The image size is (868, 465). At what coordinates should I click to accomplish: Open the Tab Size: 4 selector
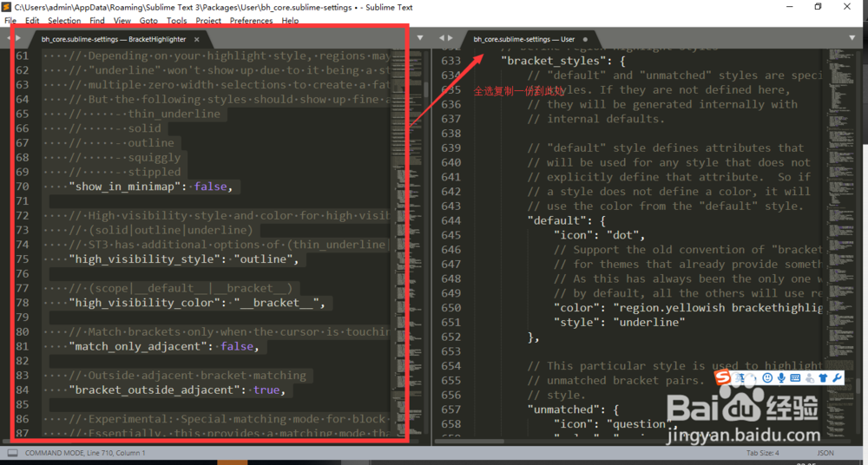pos(762,453)
